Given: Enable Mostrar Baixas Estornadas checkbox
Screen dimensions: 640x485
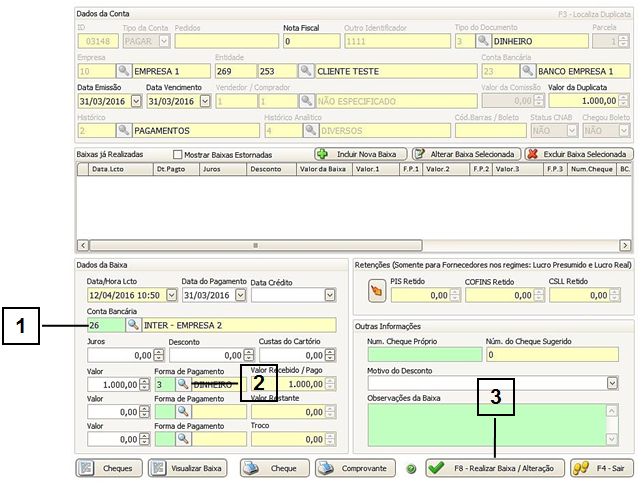Looking at the screenshot, I should tap(178, 155).
